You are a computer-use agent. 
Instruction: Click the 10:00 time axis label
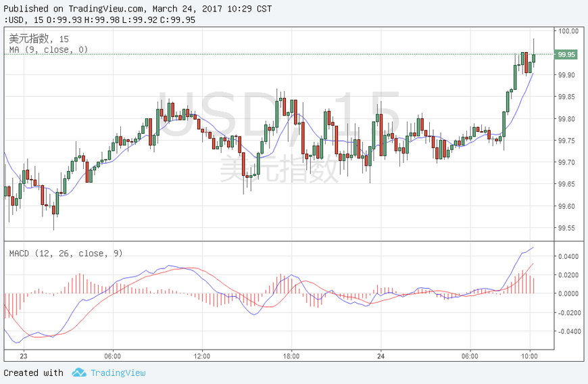point(529,356)
